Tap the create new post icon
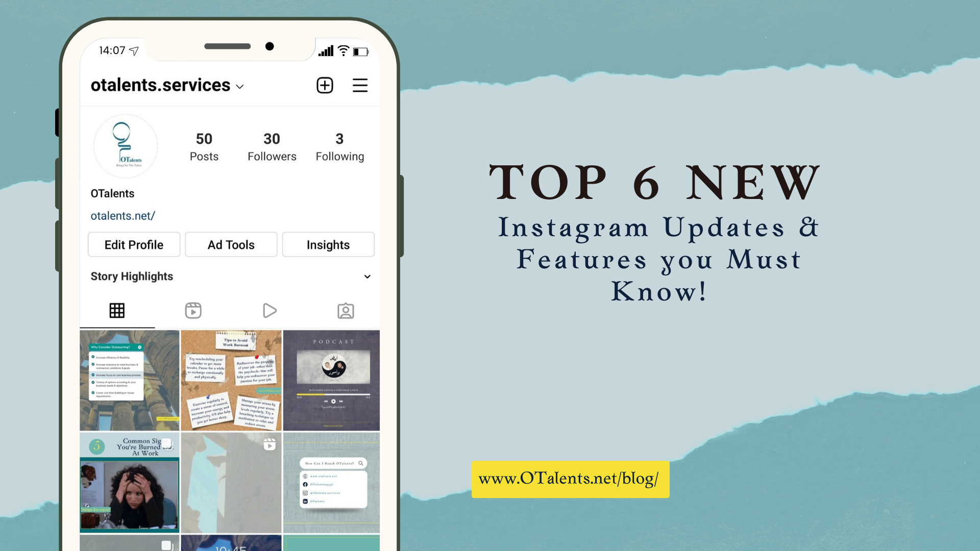Image resolution: width=980 pixels, height=551 pixels. (x=325, y=85)
